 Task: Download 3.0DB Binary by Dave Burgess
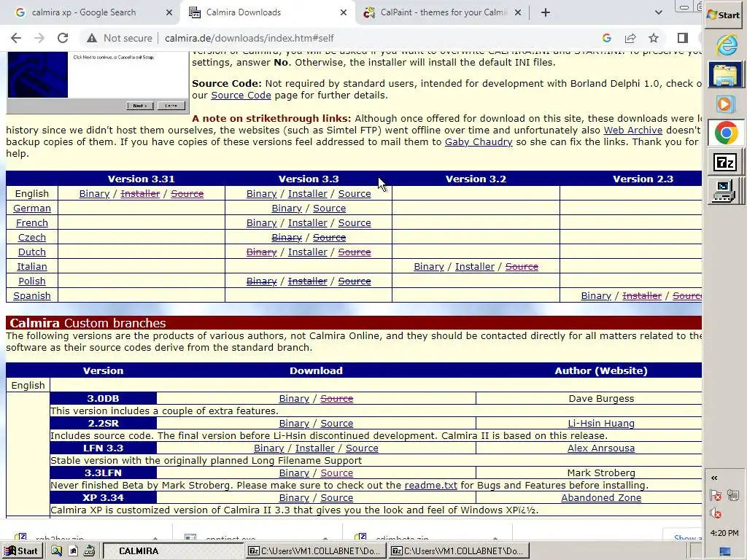point(294,399)
